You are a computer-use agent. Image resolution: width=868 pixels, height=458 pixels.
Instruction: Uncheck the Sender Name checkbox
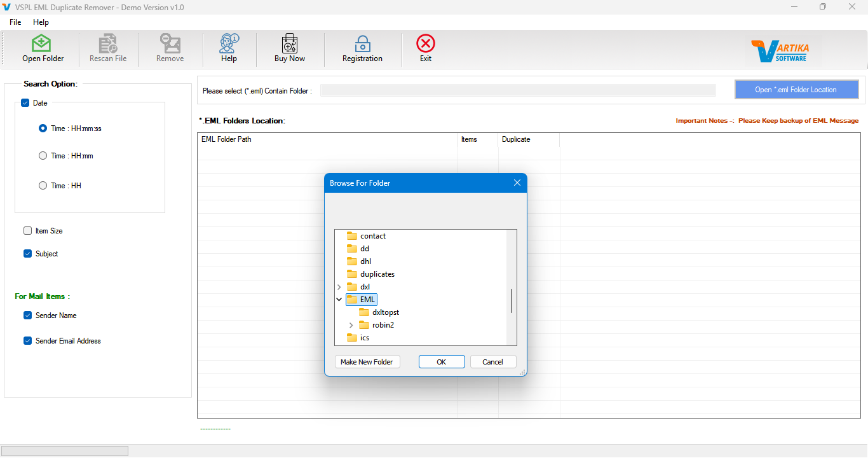pyautogui.click(x=27, y=316)
